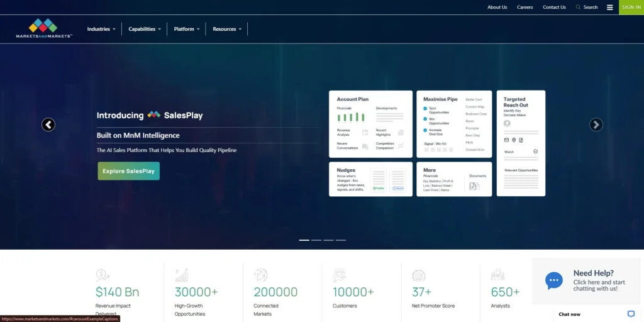
Task: Click the High-Growth Opportunities chart icon
Action: pyautogui.click(x=181, y=275)
